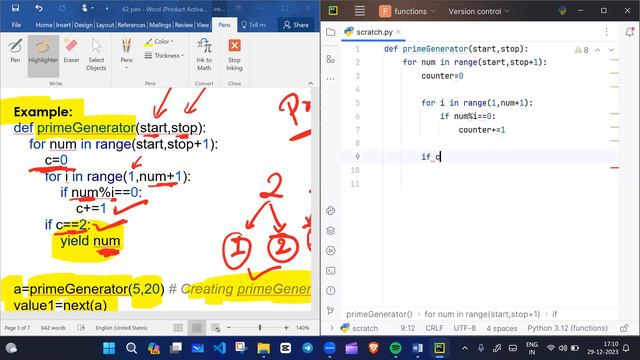This screenshot has height=360, width=640.
Task: Switch Word to Web Layout view
Action: tap(216, 327)
